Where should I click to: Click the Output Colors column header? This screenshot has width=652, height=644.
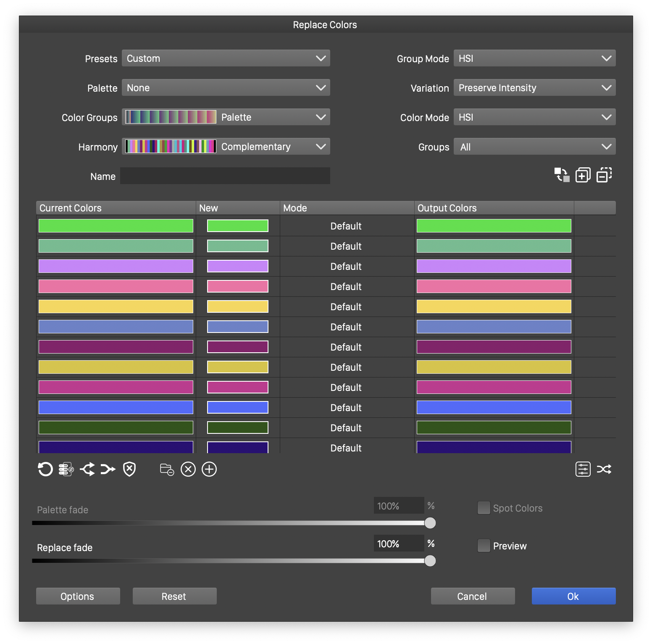pyautogui.click(x=494, y=208)
